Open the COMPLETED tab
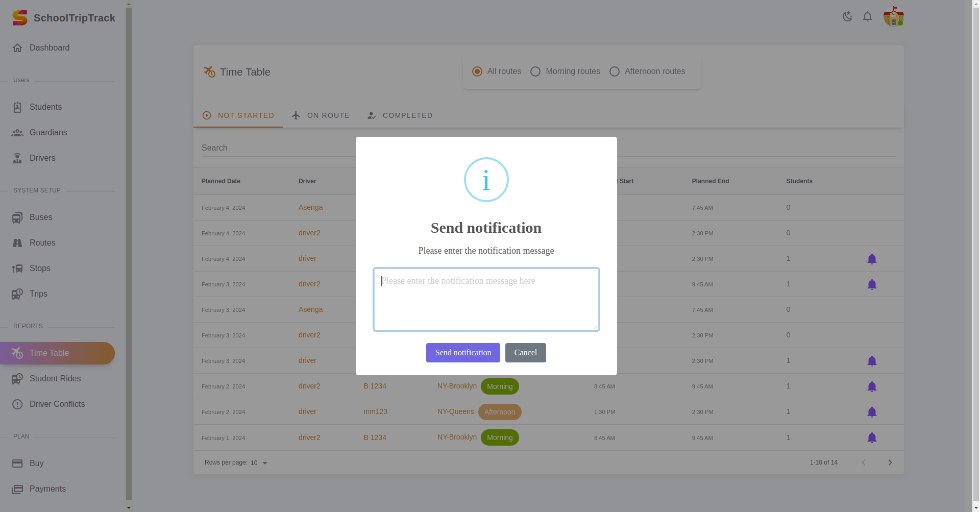The height and width of the screenshot is (512, 980). (400, 115)
